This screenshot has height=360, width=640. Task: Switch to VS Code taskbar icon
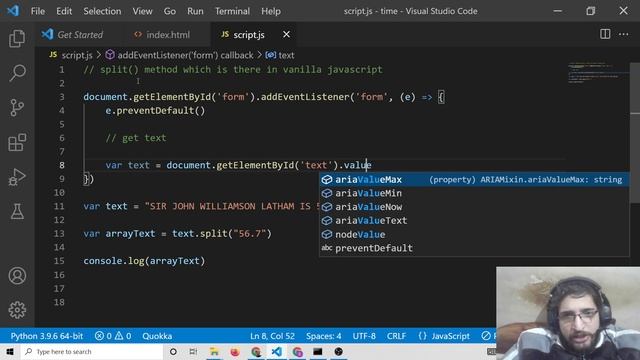(276, 351)
